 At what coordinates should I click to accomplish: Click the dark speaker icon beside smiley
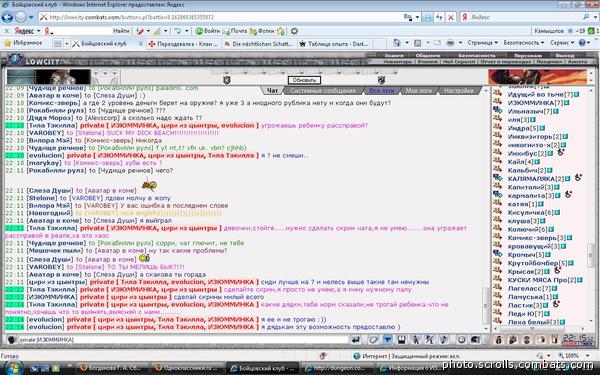coord(475,339)
